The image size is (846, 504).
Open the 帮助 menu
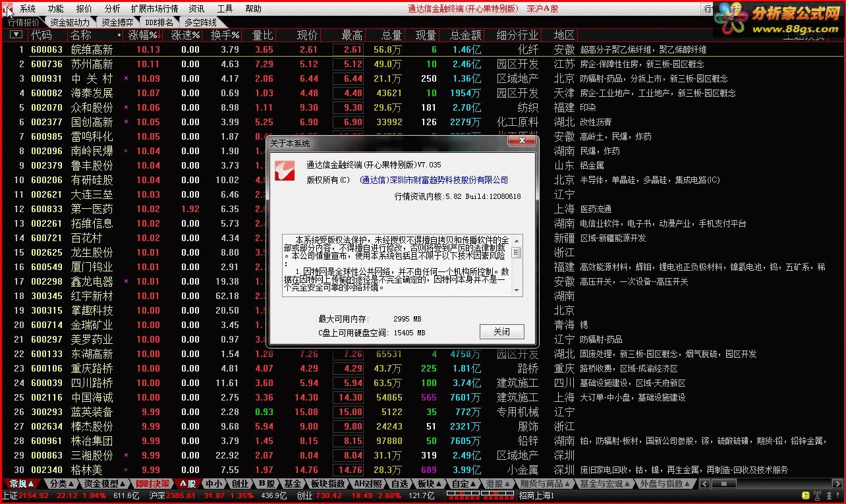pyautogui.click(x=253, y=9)
